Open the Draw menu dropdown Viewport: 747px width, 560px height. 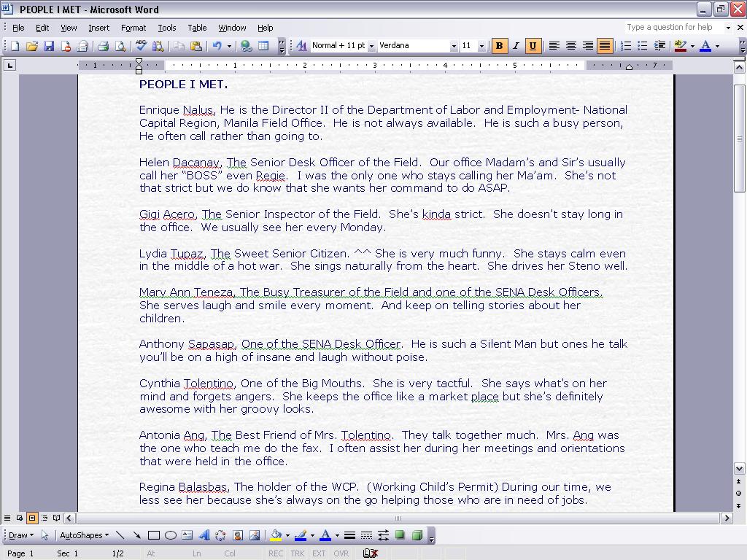[21, 535]
